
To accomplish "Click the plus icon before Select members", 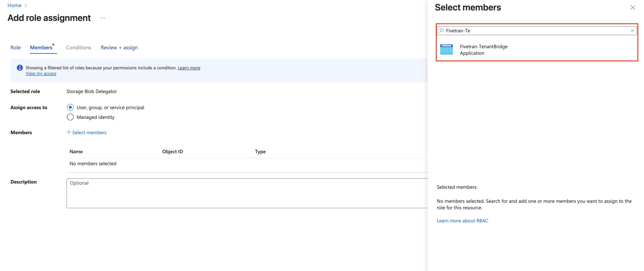I will [69, 132].
